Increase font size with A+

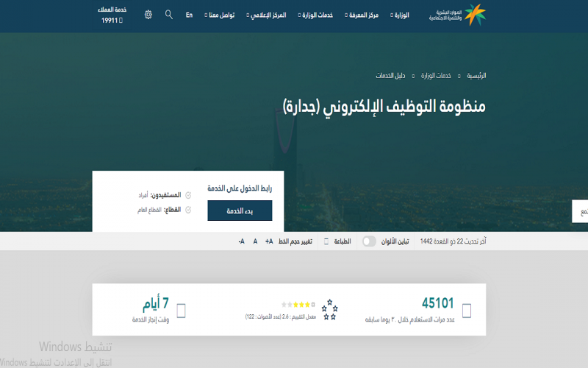click(x=269, y=241)
